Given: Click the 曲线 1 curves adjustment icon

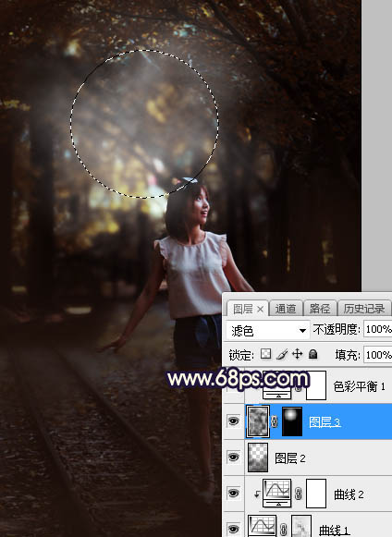Looking at the screenshot, I should (x=263, y=526).
